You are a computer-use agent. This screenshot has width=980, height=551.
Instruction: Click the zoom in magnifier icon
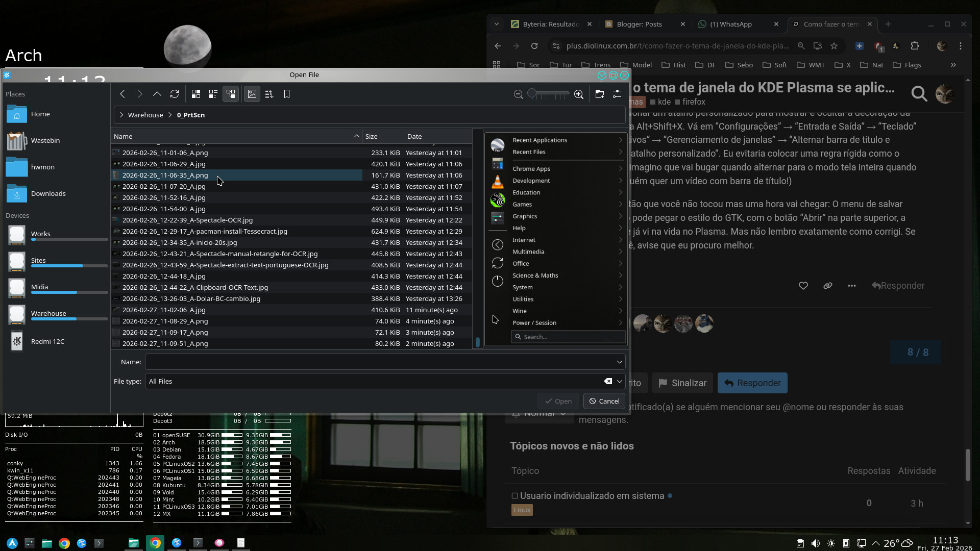[x=579, y=94]
